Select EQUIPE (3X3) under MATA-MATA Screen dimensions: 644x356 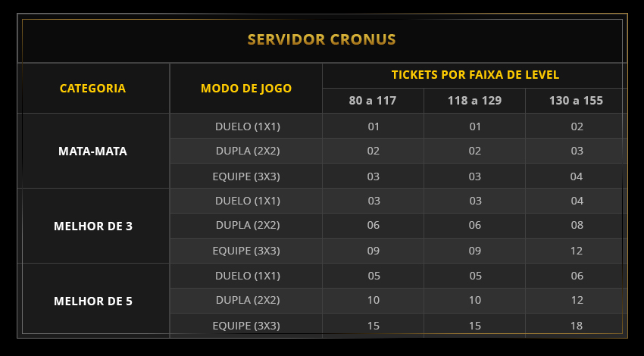pos(247,176)
